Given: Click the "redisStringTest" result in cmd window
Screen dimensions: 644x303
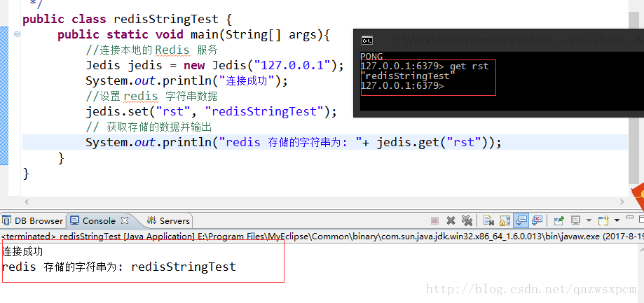Looking at the screenshot, I should (408, 76).
